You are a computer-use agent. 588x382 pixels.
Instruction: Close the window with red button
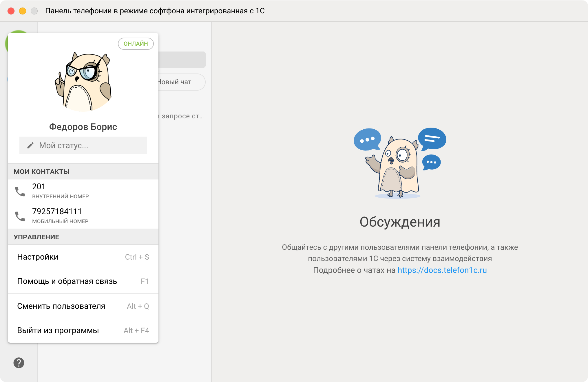pos(11,11)
